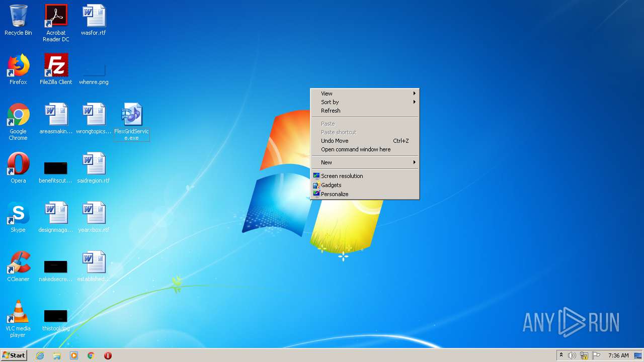Open Windows Explorer folder in taskbar
The image size is (644, 362).
point(57,355)
